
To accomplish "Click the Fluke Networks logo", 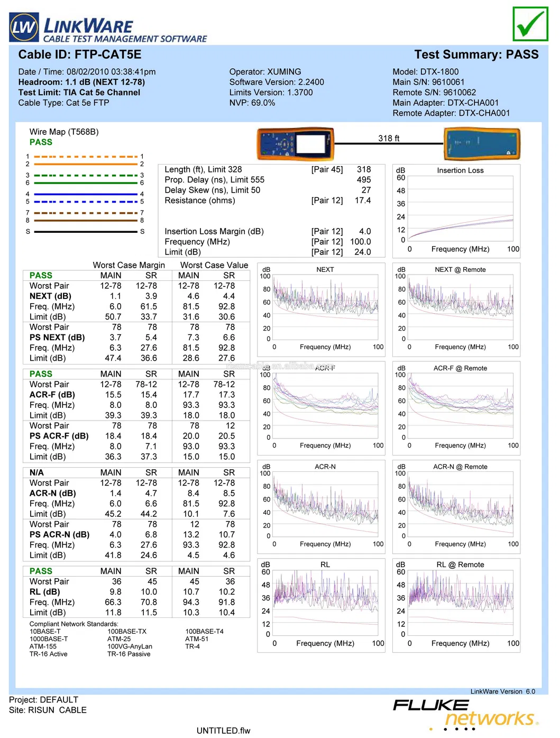I will click(465, 713).
